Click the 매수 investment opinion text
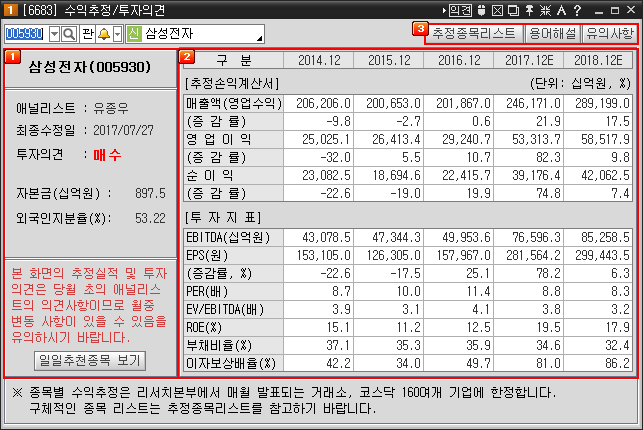 [x=107, y=155]
